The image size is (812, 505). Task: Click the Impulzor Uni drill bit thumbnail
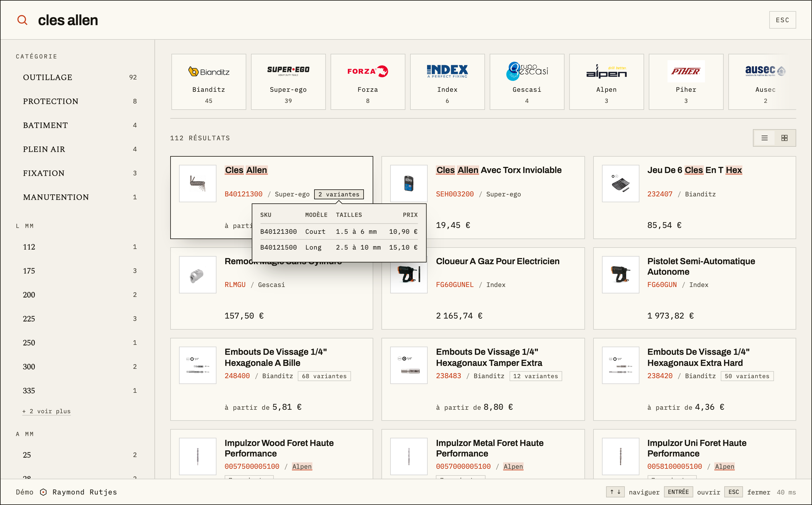pos(620,456)
